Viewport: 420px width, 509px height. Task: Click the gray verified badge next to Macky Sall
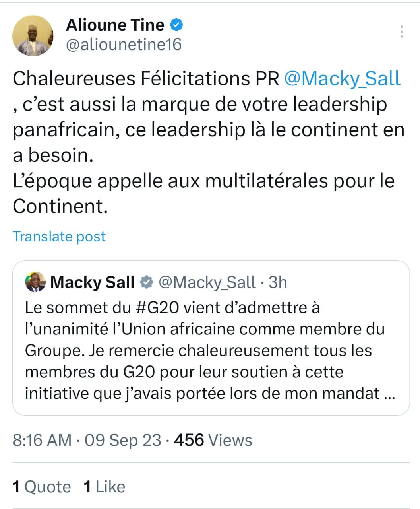(x=147, y=282)
